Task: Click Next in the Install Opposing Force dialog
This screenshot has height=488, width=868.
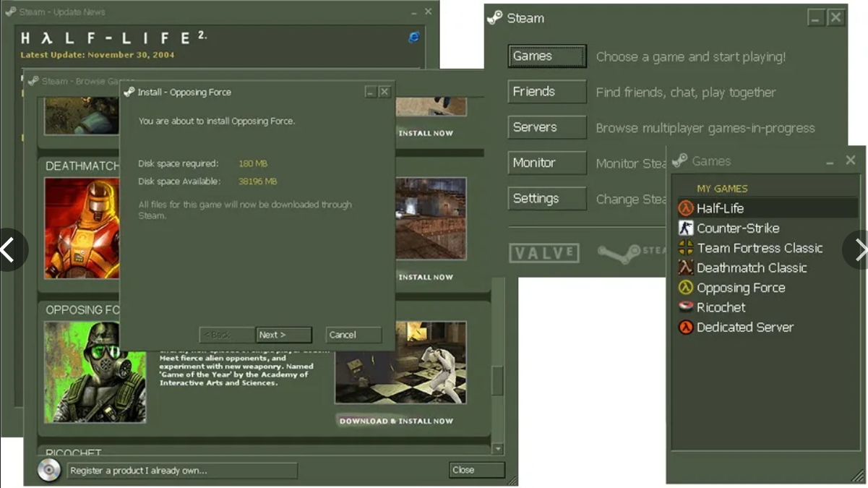Action: [x=284, y=335]
